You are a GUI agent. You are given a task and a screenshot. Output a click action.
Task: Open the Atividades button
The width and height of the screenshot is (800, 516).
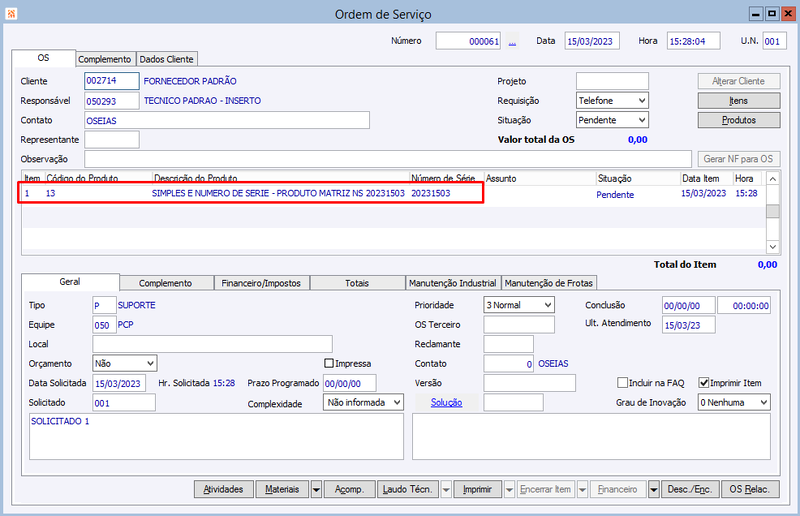pos(223,489)
